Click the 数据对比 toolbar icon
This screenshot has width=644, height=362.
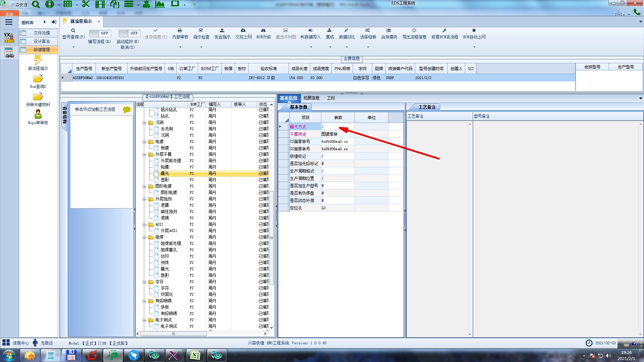pos(346,31)
